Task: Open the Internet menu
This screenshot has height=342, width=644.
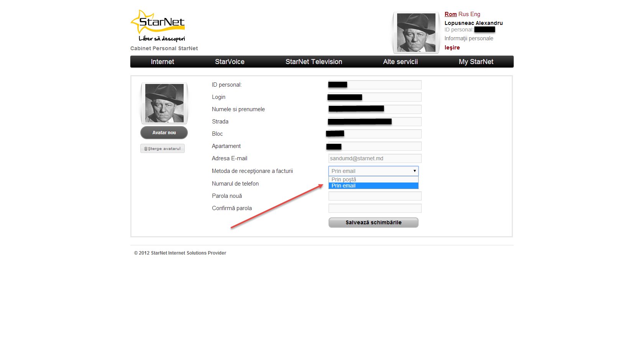Action: [x=163, y=62]
